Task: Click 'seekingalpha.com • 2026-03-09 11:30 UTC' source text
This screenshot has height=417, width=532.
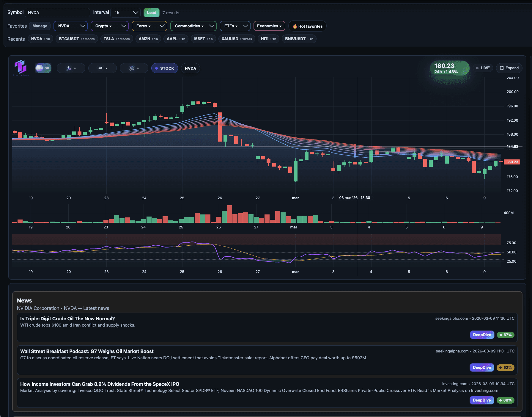Action: click(475, 318)
